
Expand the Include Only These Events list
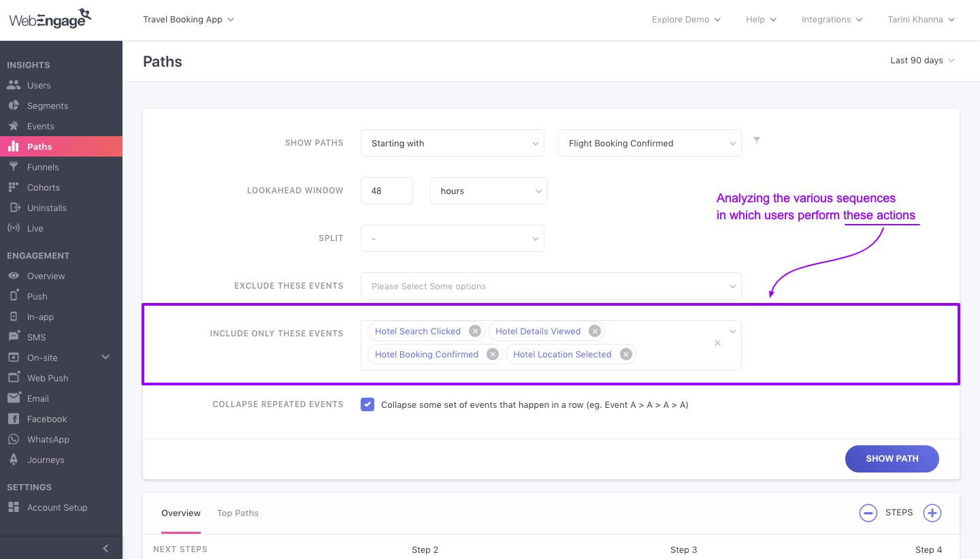[x=733, y=332]
